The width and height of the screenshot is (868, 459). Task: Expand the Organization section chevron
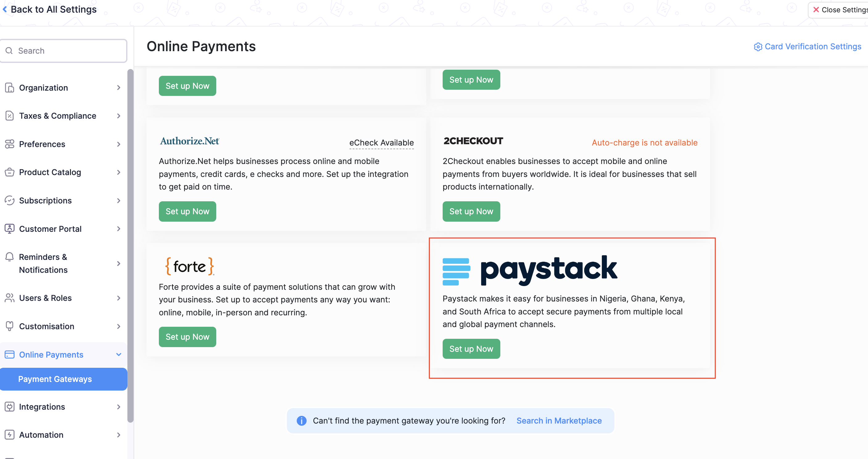(x=119, y=88)
